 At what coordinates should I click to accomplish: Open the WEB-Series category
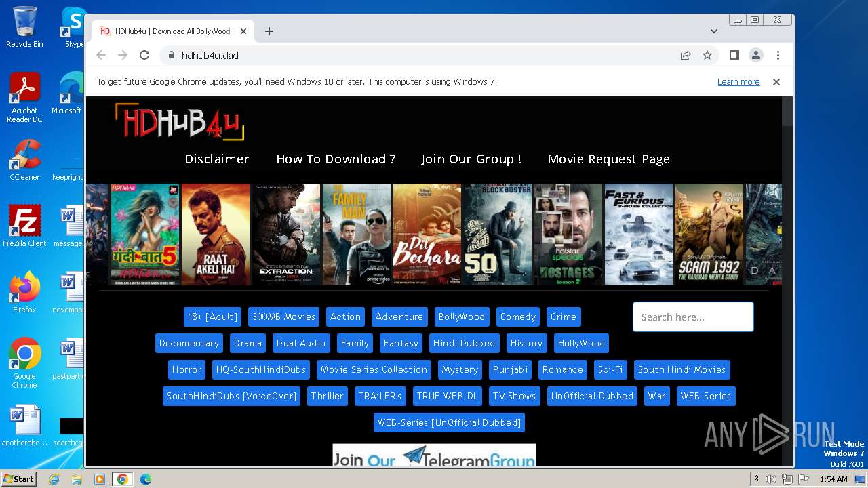706,396
